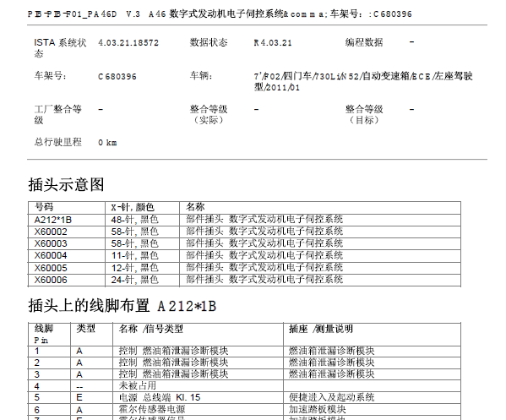Image resolution: width=506 pixels, height=420 pixels.
Task: Click connector number X60003
Action: click(51, 243)
